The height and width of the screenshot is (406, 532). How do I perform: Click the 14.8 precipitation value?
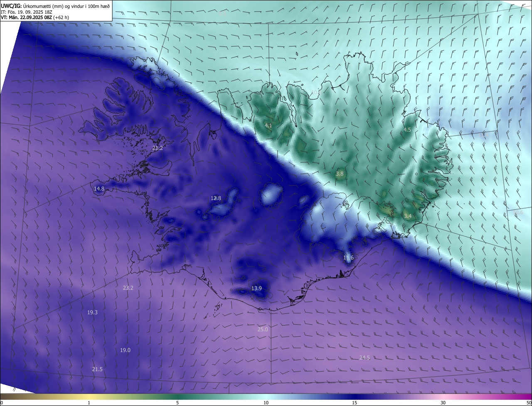(99, 189)
